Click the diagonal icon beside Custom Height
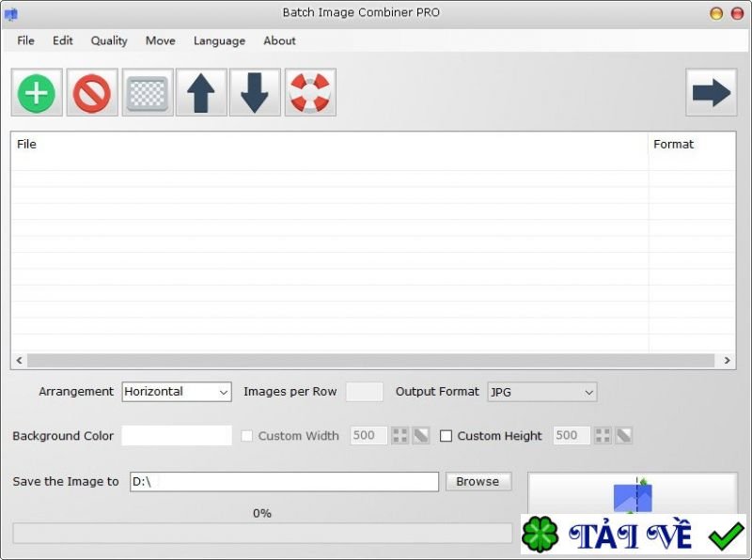This screenshot has width=752, height=560. 623,435
